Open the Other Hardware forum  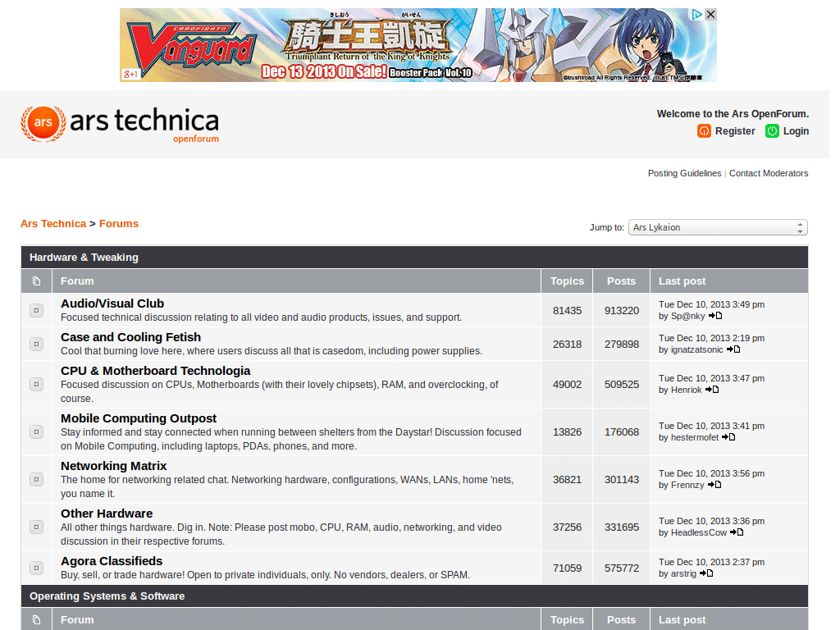click(x=107, y=514)
